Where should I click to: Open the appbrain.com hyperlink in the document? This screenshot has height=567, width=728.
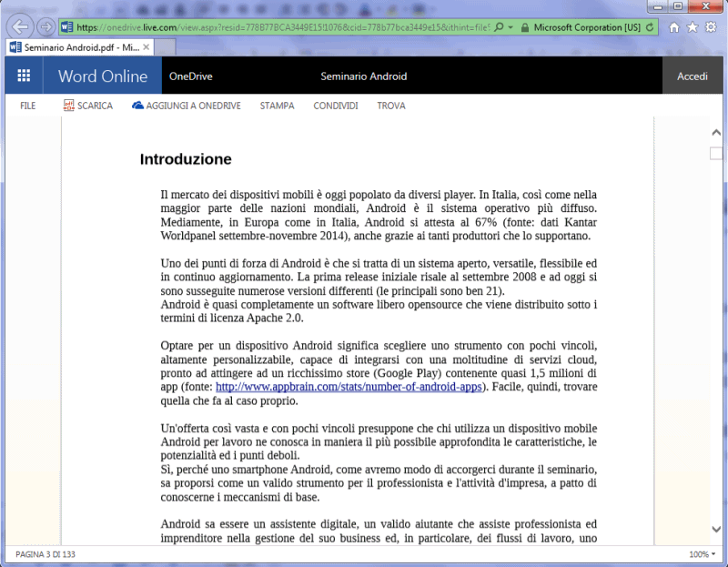click(349, 387)
